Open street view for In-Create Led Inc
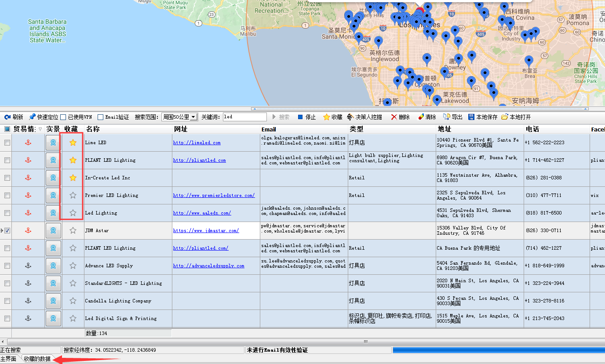This screenshot has height=364, width=605. pos(53,178)
